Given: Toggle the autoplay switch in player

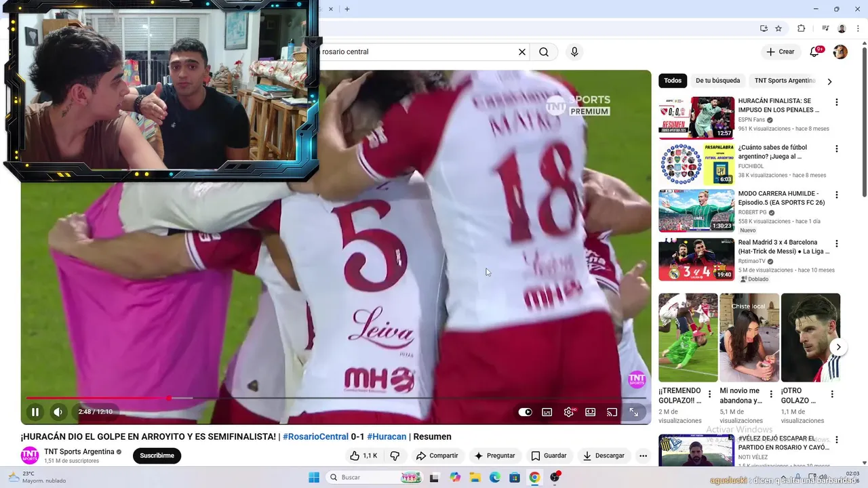Looking at the screenshot, I should coord(525,412).
